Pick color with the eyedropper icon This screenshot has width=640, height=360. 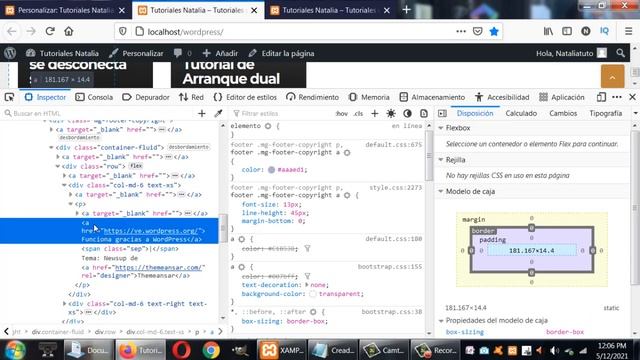(218, 113)
